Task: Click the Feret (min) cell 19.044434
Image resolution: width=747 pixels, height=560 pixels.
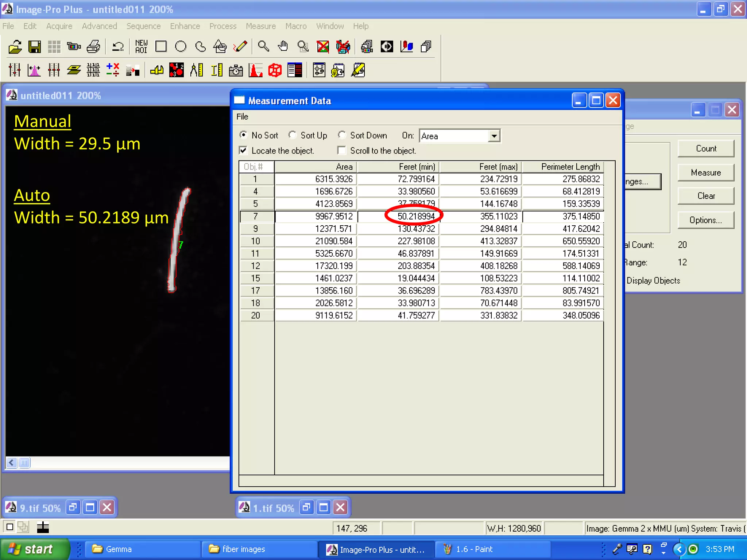Action: pyautogui.click(x=398, y=279)
